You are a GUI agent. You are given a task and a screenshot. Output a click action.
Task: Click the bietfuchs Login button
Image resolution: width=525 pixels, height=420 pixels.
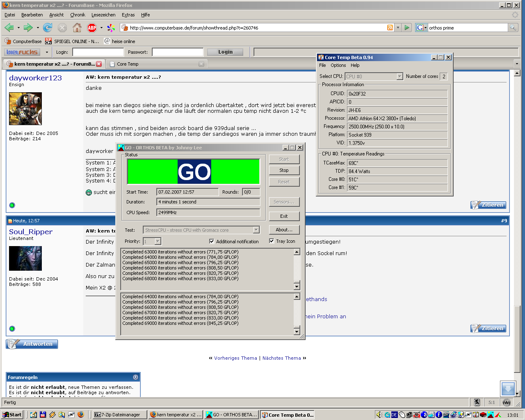coord(225,52)
